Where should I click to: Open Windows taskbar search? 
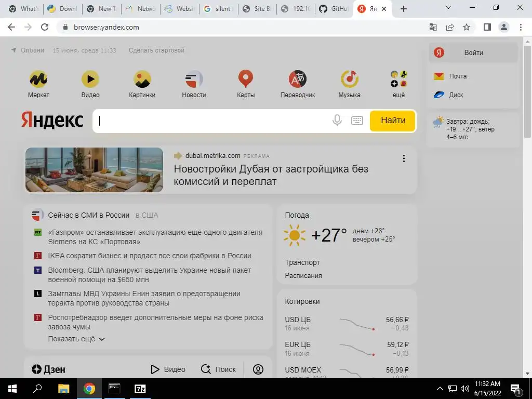tap(37, 389)
